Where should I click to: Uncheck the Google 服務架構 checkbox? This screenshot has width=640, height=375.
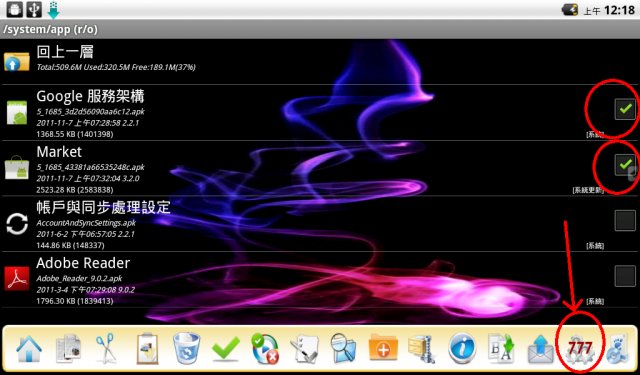click(625, 109)
